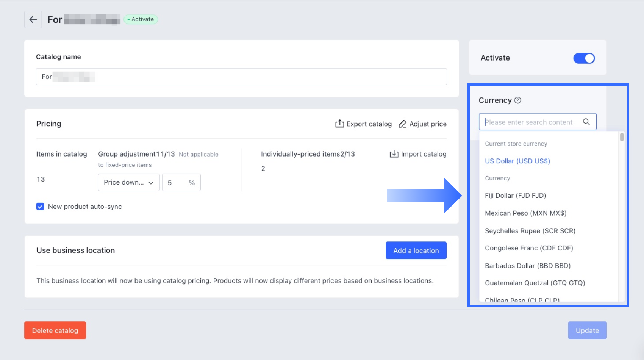The height and width of the screenshot is (360, 644).
Task: Click the Export catalog upload icon
Action: click(339, 124)
